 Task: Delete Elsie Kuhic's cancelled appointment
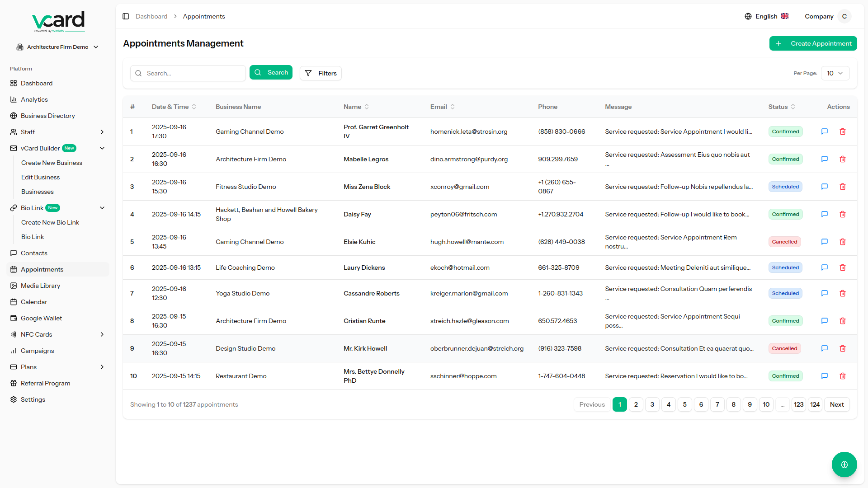coord(842,242)
